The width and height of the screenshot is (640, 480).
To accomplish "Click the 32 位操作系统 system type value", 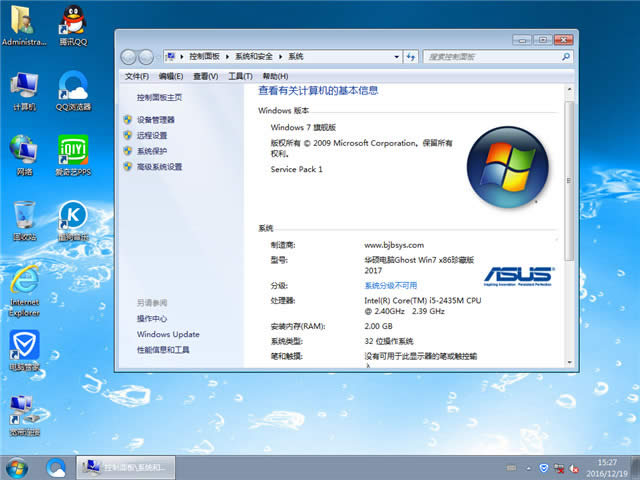I will [x=389, y=341].
